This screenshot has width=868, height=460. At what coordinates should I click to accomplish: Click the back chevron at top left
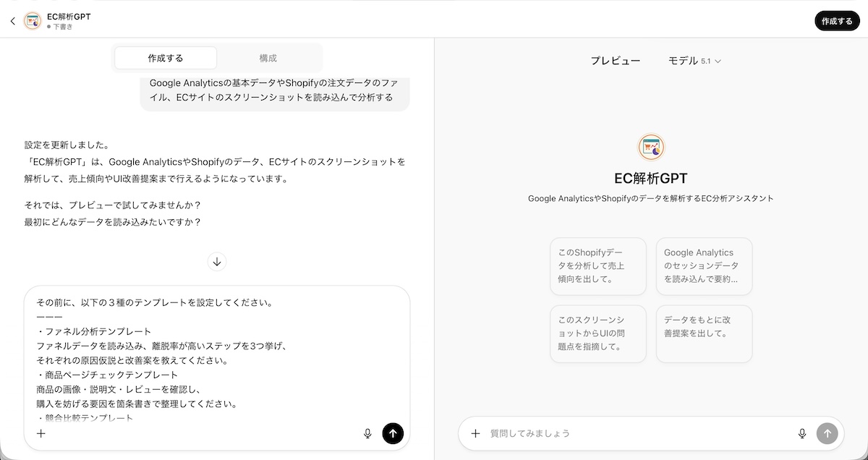[12, 20]
